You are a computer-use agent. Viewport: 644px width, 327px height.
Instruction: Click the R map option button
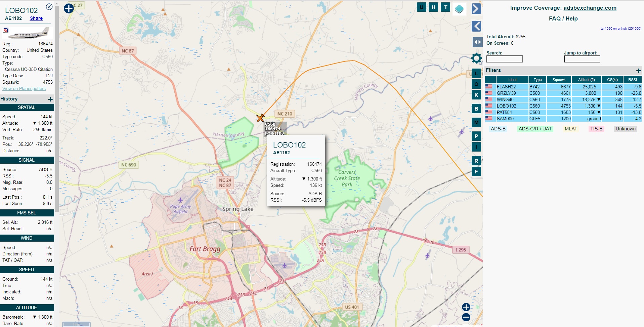point(476,161)
